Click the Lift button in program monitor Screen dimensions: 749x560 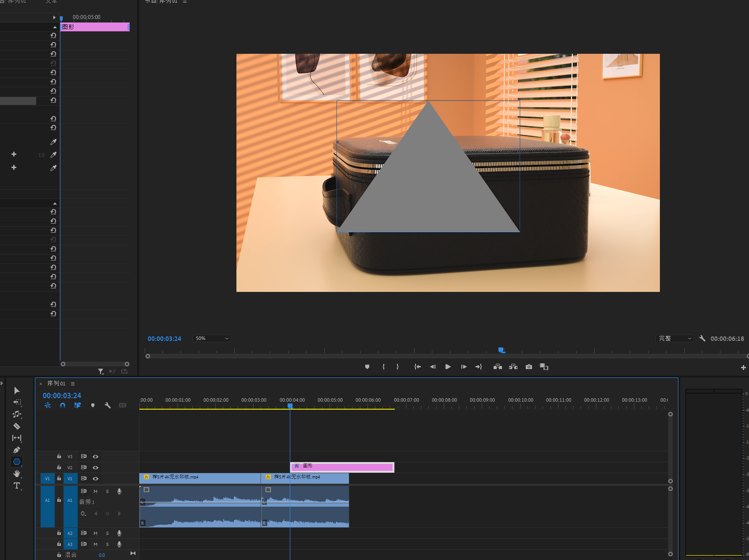point(498,367)
